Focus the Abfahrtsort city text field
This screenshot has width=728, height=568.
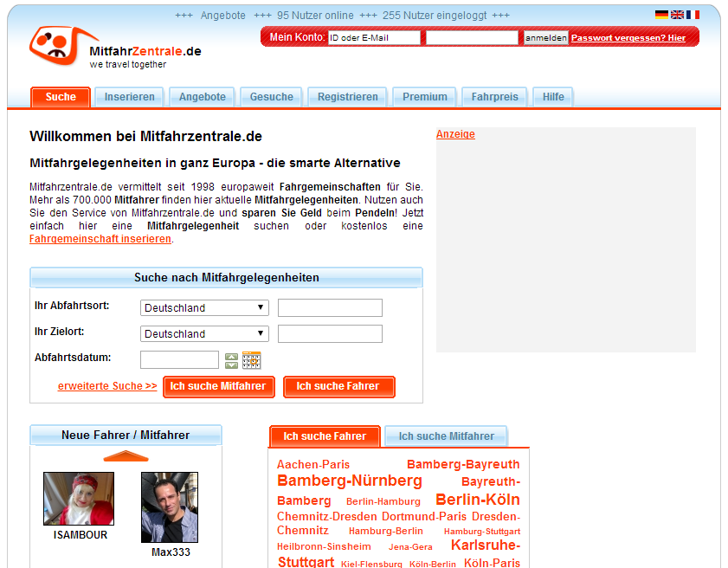(x=330, y=308)
